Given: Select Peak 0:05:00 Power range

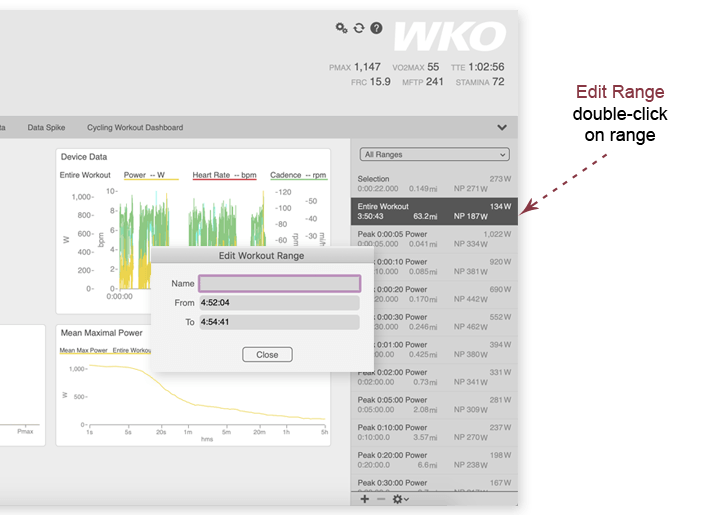Looking at the screenshot, I should click(x=434, y=404).
